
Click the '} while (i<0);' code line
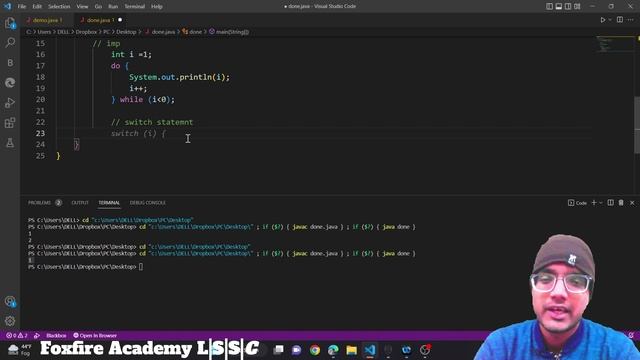tap(143, 100)
